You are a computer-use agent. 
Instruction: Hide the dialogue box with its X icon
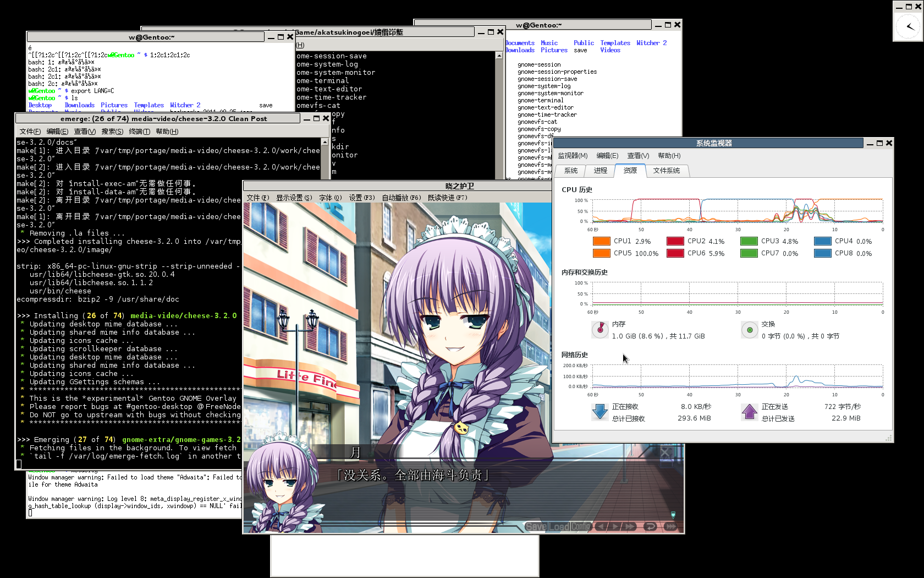point(665,452)
